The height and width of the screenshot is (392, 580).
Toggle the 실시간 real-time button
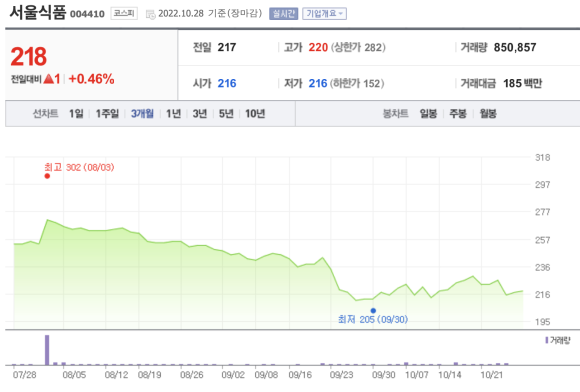click(283, 14)
